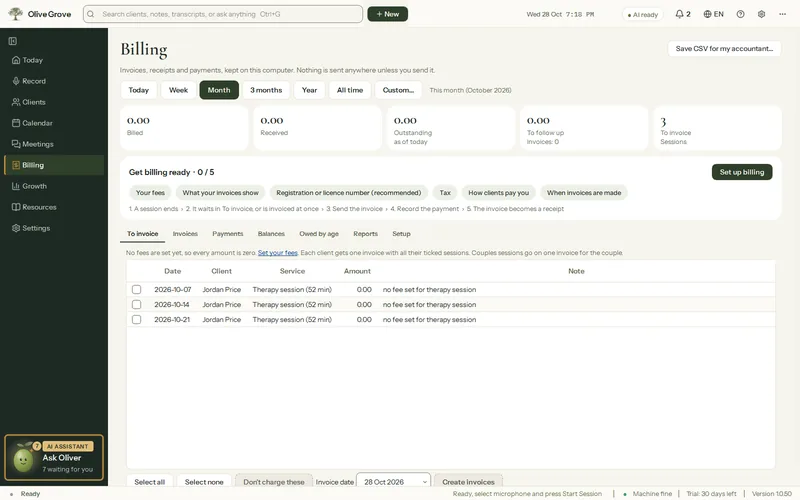The width and height of the screenshot is (800, 500).
Task: Sort table by Date column header
Action: pos(172,271)
